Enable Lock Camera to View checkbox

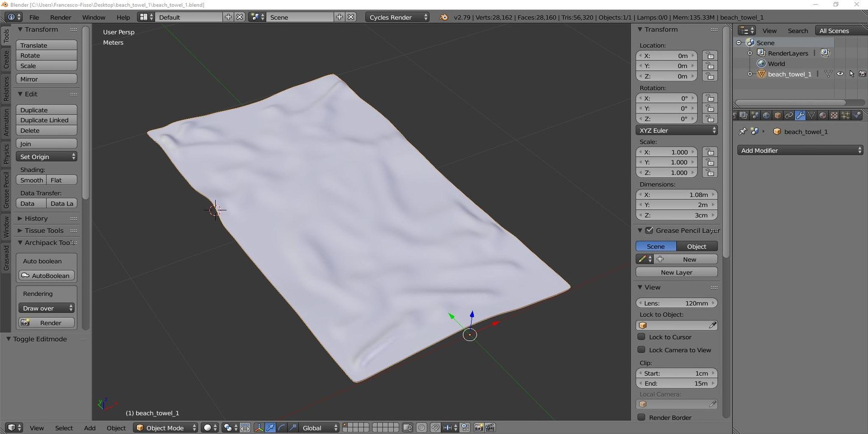tap(642, 349)
